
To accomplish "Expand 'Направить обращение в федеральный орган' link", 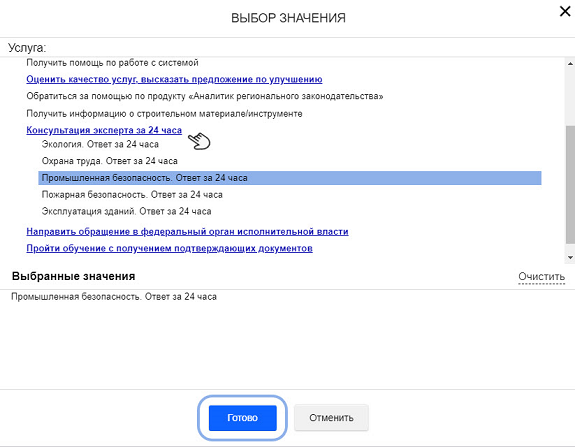I will coord(187,231).
